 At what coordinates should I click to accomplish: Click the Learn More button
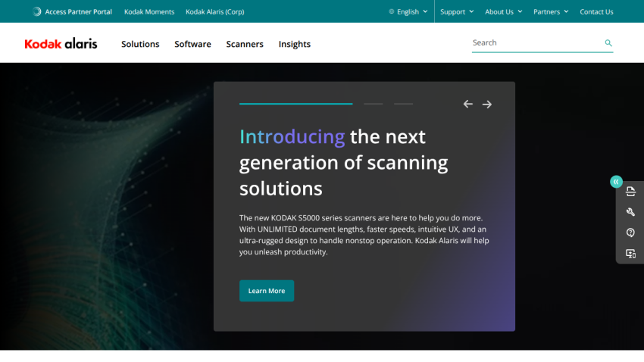click(267, 291)
